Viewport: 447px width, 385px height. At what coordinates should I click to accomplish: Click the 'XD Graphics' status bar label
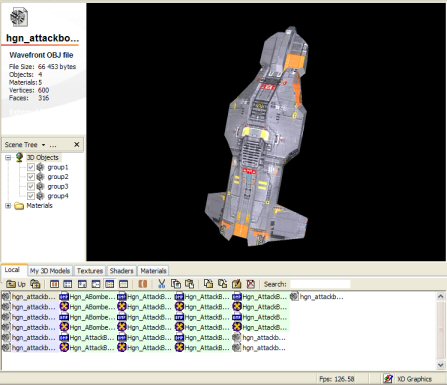point(414,379)
